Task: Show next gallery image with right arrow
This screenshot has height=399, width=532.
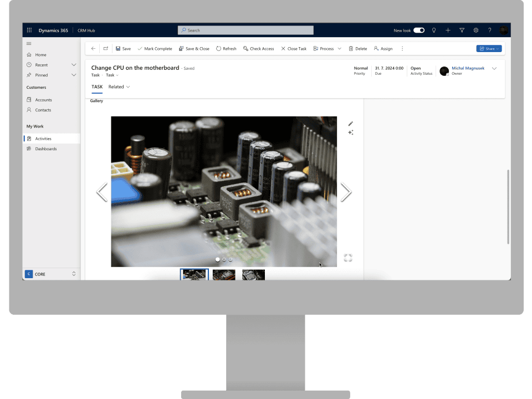Action: point(346,192)
